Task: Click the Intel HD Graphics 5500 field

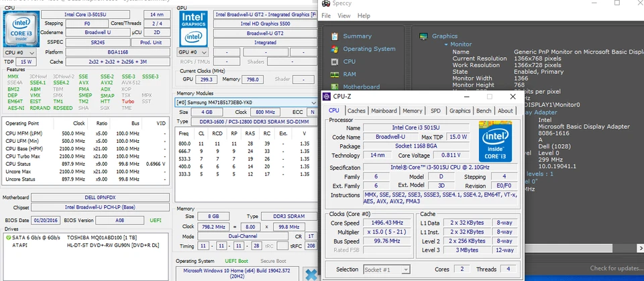Action: tap(265, 24)
